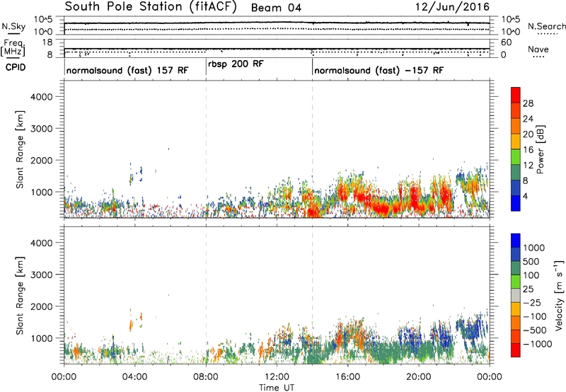Click the '18' frequency axis label
The image size is (566, 392).
[x=47, y=42]
